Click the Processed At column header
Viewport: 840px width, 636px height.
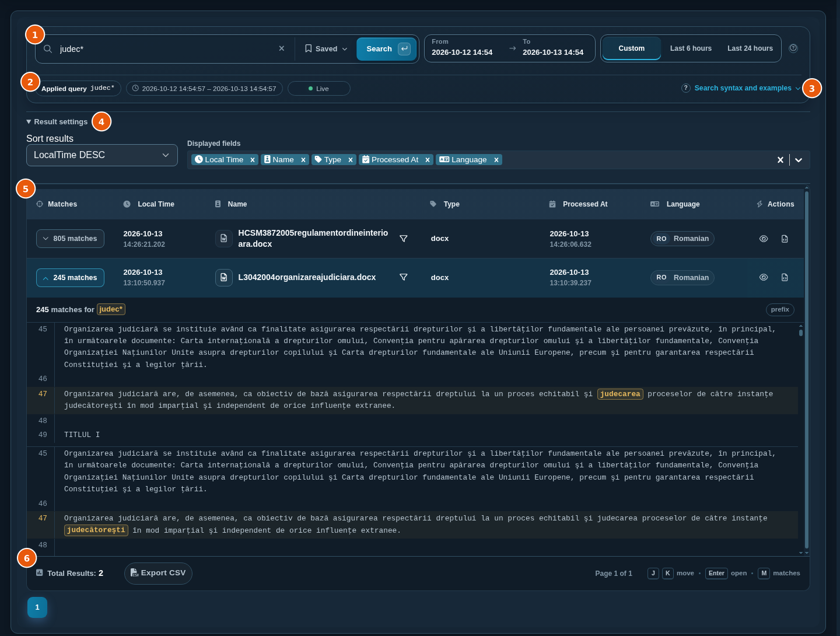coord(579,204)
